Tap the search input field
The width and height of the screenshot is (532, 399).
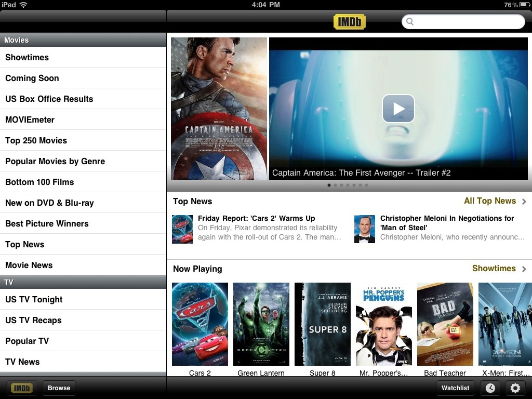tap(463, 22)
